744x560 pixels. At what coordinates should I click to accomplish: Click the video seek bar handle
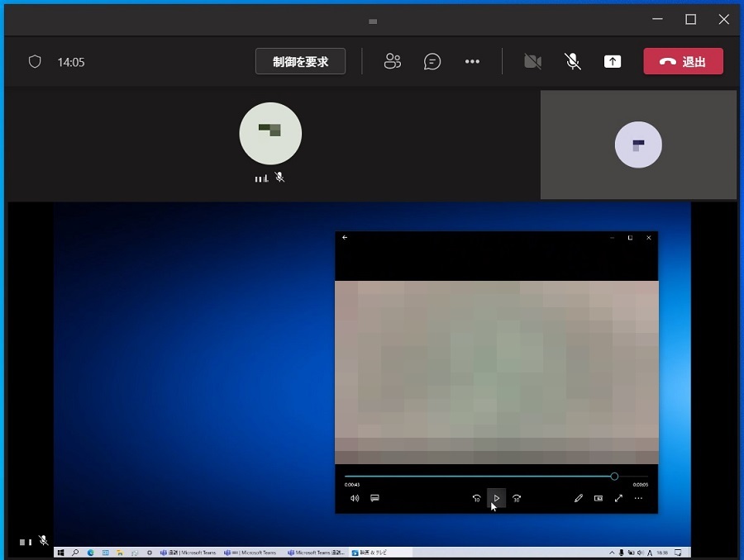(x=614, y=477)
